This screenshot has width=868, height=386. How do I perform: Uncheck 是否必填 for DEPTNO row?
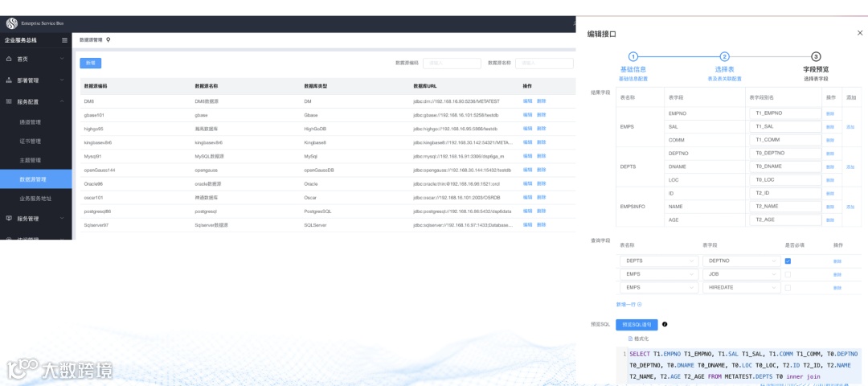(x=788, y=261)
